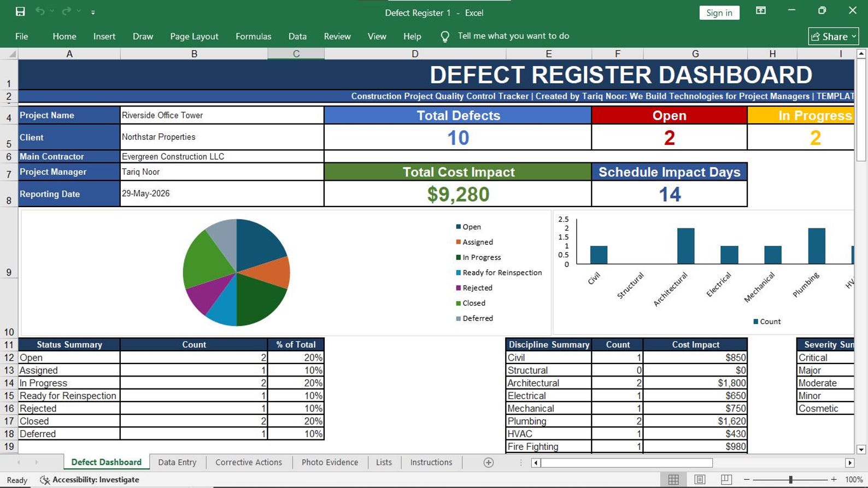Image resolution: width=868 pixels, height=488 pixels.
Task: Click the Rejected legend entry
Action: 474,288
